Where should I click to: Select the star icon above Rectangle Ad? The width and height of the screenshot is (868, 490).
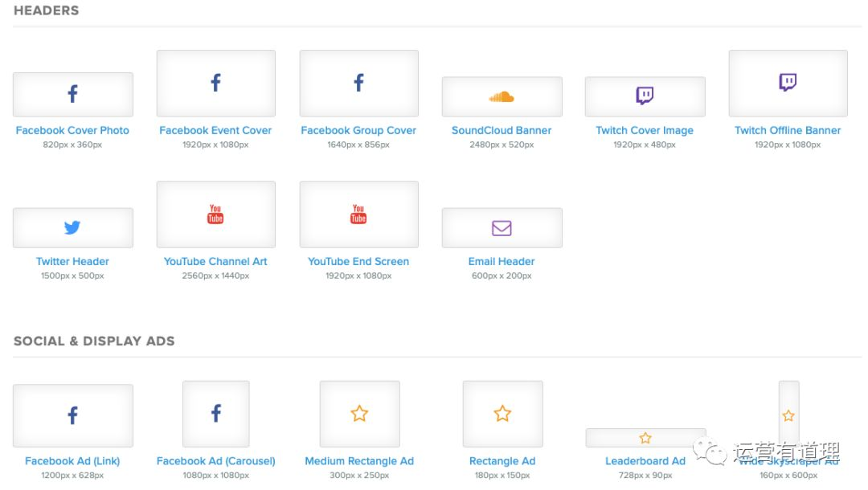(x=502, y=413)
